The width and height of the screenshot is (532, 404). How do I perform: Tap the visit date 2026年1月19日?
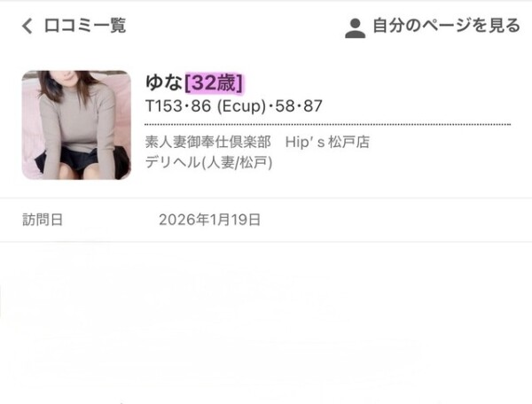pyautogui.click(x=209, y=220)
